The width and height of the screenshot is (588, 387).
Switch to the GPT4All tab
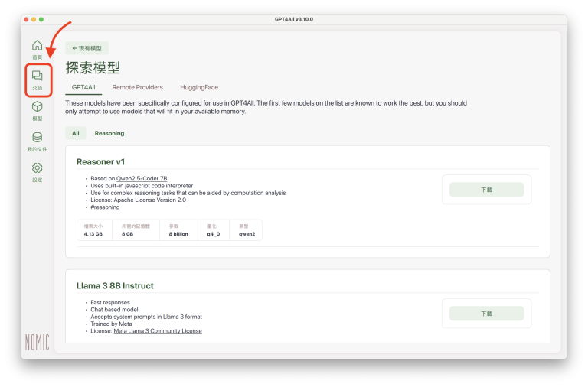coord(83,88)
